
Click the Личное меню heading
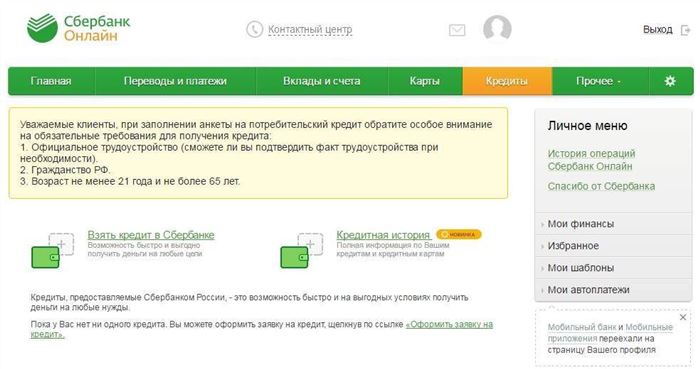(588, 126)
